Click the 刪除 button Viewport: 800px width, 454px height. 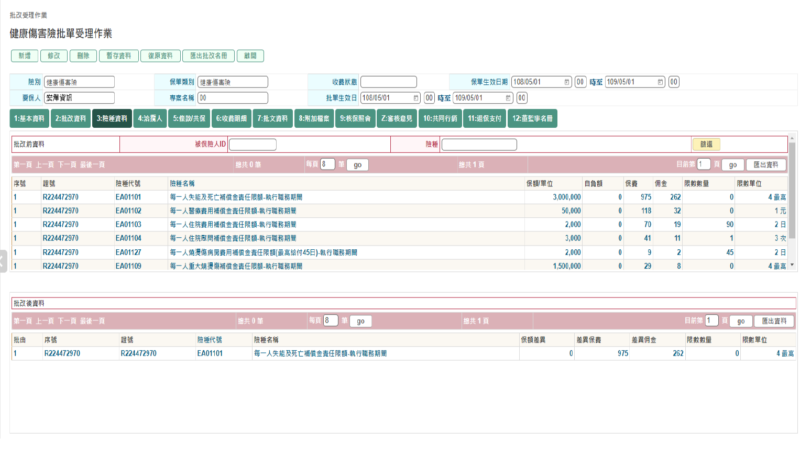pyautogui.click(x=83, y=56)
